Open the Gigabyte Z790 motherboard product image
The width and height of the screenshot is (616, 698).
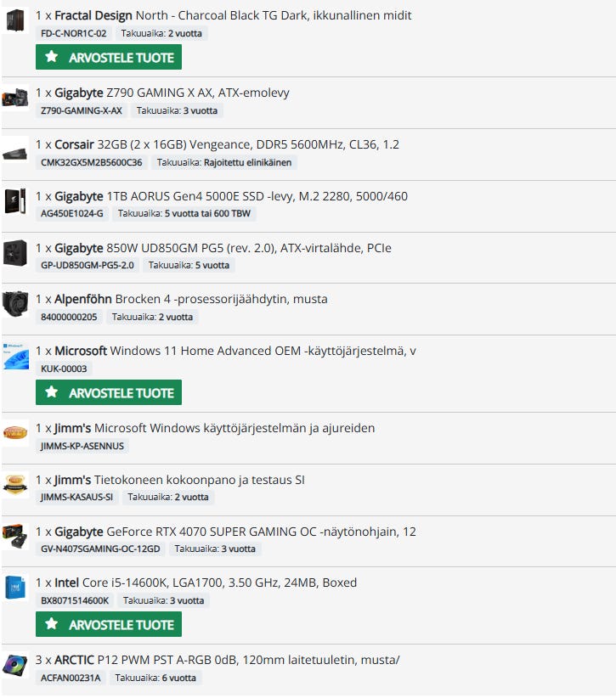(x=15, y=98)
